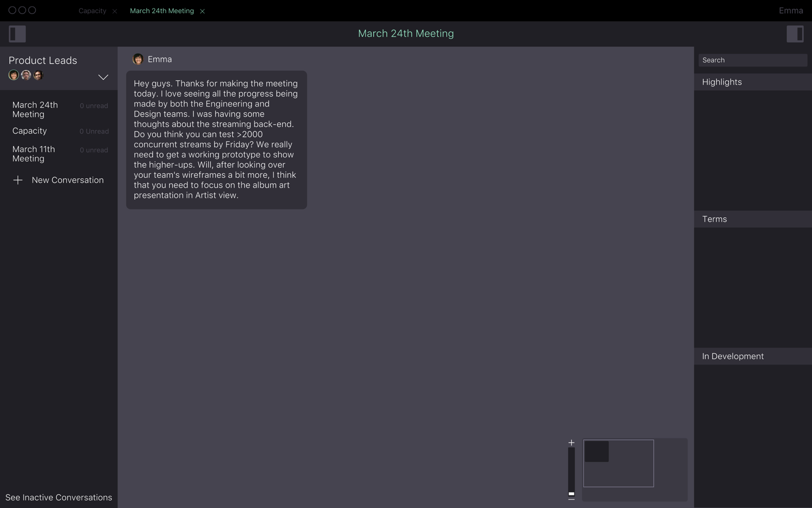
Task: Open the Capacity conversation in the sidebar
Action: click(30, 131)
